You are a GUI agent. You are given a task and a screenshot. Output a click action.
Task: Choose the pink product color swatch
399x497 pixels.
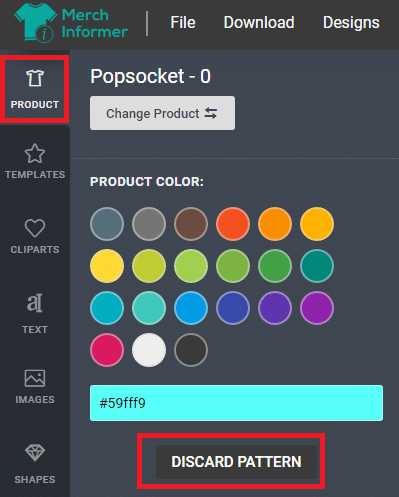click(x=107, y=350)
